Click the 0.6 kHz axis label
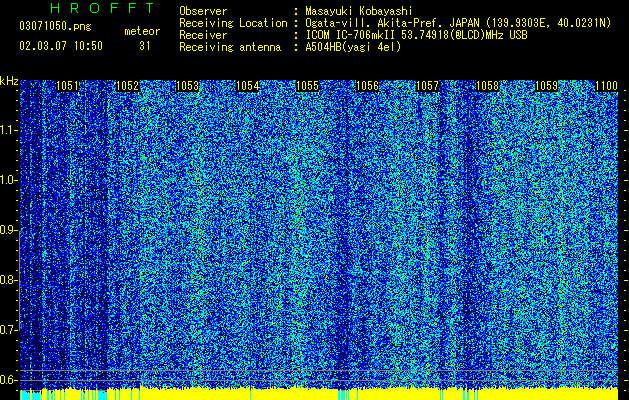Viewport: 629px width, 400px height. click(x=8, y=380)
